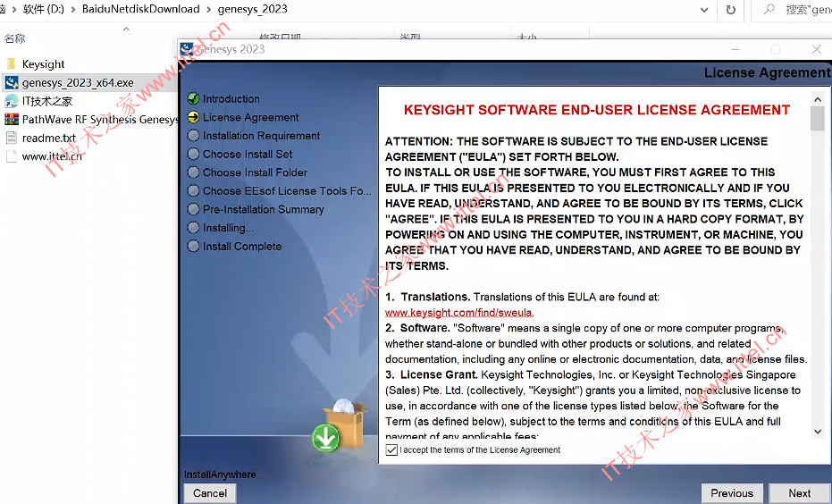Click the Choose Install Set step bullet

tap(194, 154)
